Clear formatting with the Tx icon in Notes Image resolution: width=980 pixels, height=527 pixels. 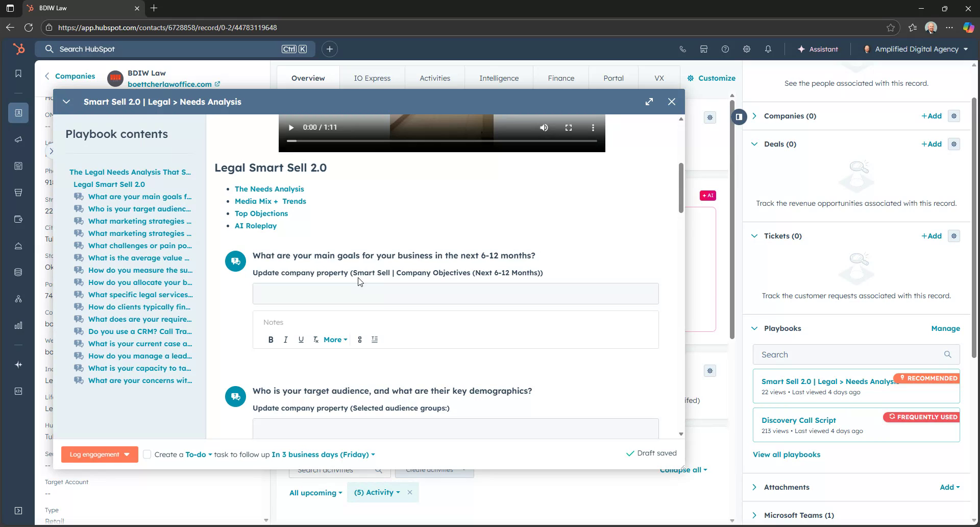point(315,339)
